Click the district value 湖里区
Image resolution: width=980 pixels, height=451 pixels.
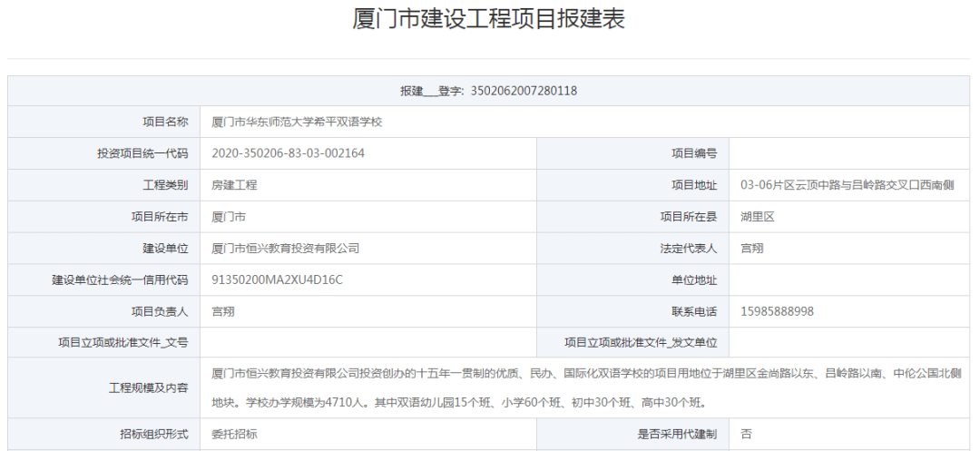757,217
